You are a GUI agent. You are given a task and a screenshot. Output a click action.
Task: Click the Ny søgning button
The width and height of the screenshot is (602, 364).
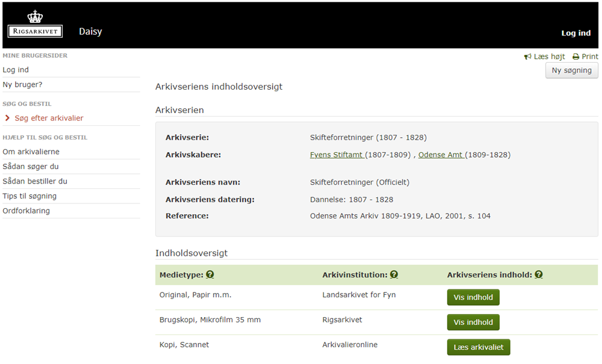[x=572, y=70]
